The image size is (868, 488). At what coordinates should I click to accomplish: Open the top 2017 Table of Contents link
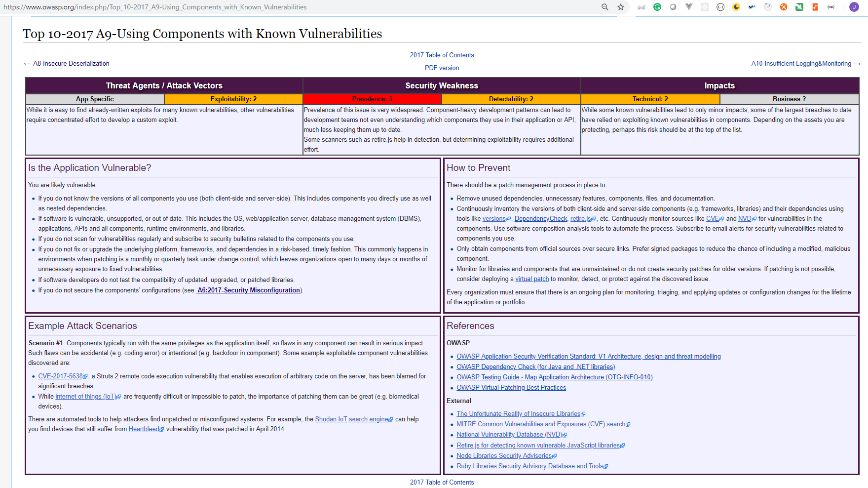442,55
